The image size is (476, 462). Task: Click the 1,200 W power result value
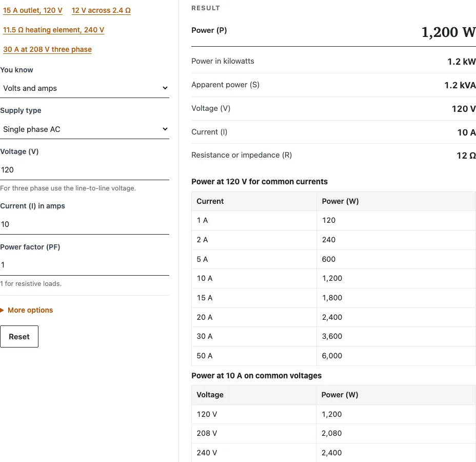coord(448,32)
